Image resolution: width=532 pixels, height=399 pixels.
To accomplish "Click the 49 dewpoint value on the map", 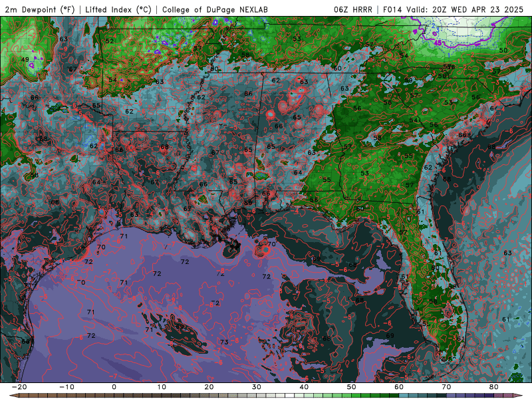I will click(25, 59).
